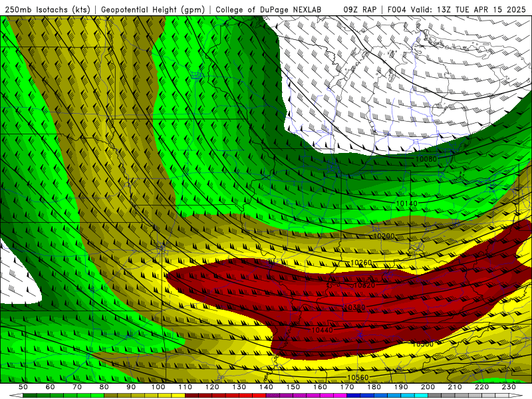
Task: Click the 10440 height contour label
Action: pyautogui.click(x=322, y=330)
